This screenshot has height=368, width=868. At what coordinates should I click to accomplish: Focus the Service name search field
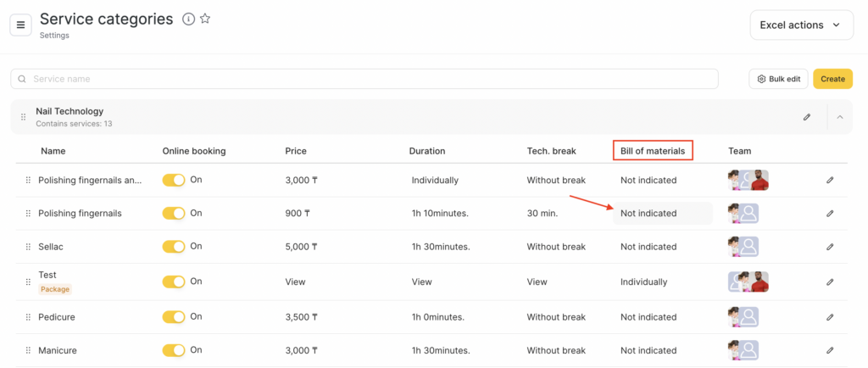tap(364, 79)
